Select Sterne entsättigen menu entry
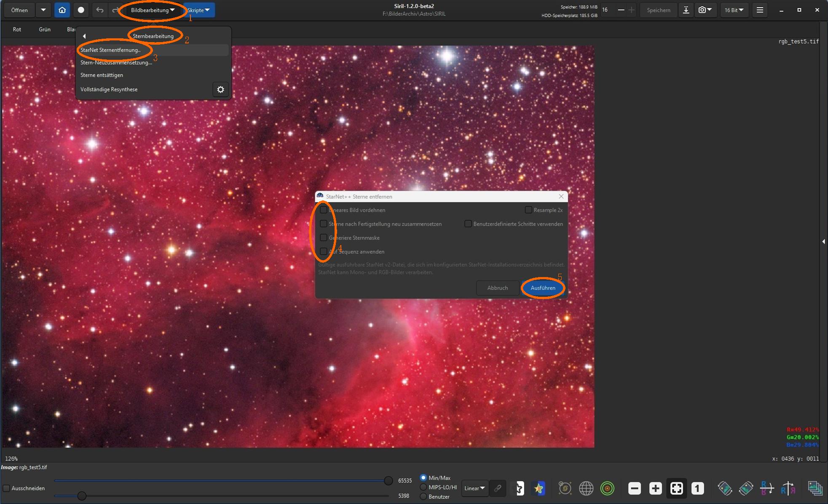The width and height of the screenshot is (828, 504). pyautogui.click(x=102, y=75)
